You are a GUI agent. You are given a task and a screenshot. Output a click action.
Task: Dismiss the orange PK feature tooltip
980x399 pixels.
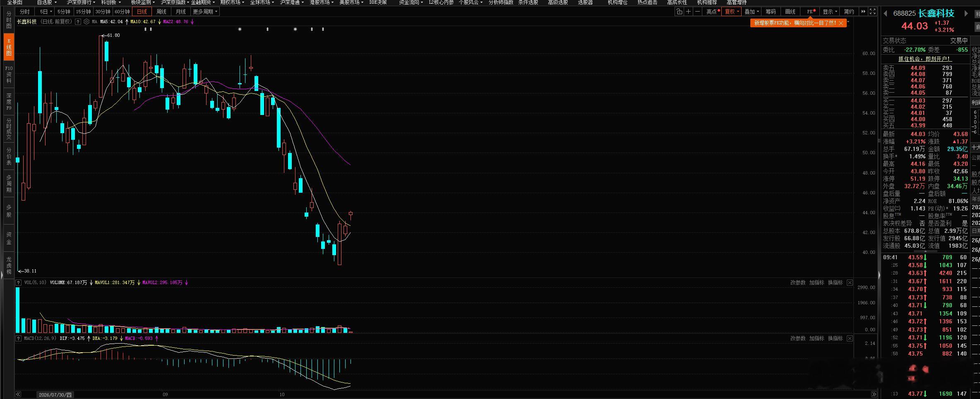click(x=841, y=23)
